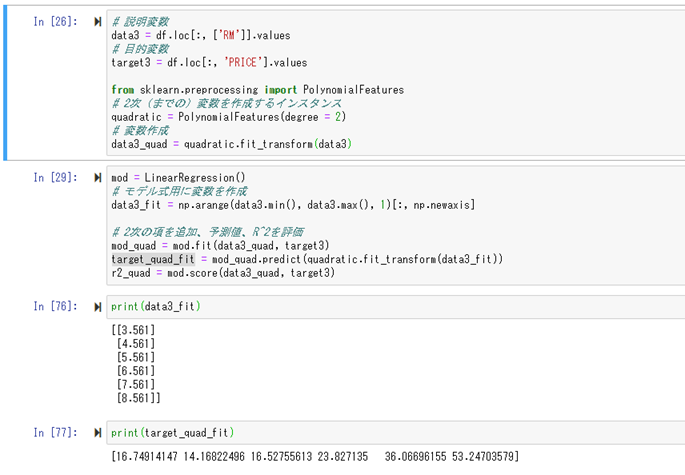
Task: Click the PolynomialFeatures import line
Action: pyautogui.click(x=258, y=90)
